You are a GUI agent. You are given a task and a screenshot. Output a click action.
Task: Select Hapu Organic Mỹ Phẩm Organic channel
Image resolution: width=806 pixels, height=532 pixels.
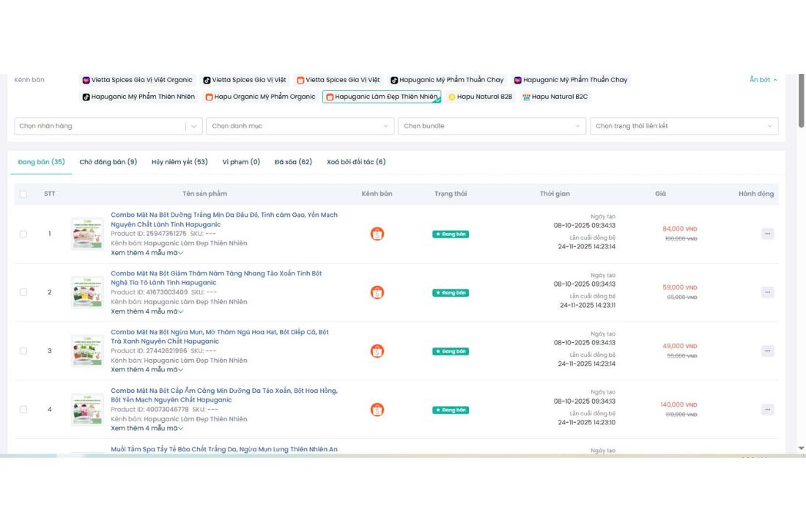pyautogui.click(x=260, y=97)
